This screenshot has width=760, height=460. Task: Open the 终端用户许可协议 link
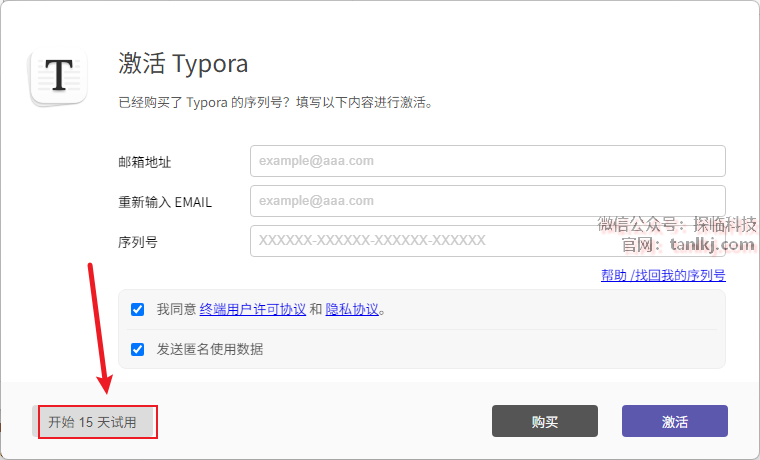253,309
